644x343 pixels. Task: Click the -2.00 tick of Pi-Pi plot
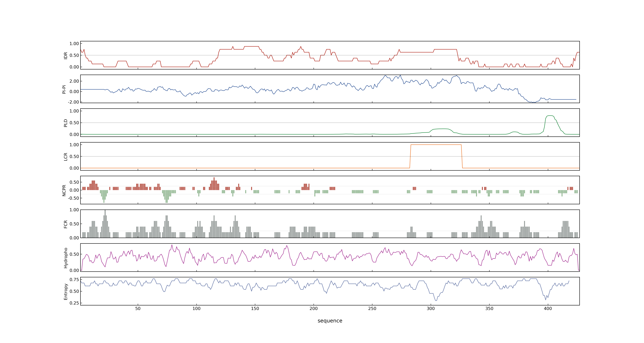[x=73, y=102]
